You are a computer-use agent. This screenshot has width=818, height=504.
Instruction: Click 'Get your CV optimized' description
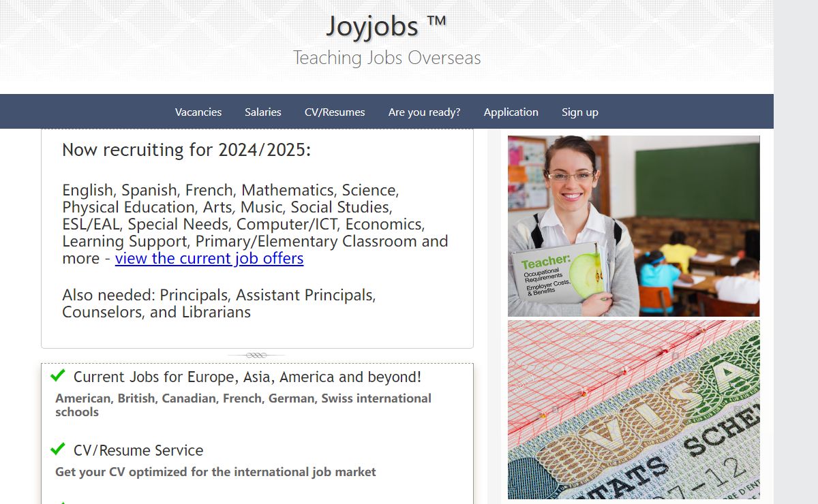[215, 472]
